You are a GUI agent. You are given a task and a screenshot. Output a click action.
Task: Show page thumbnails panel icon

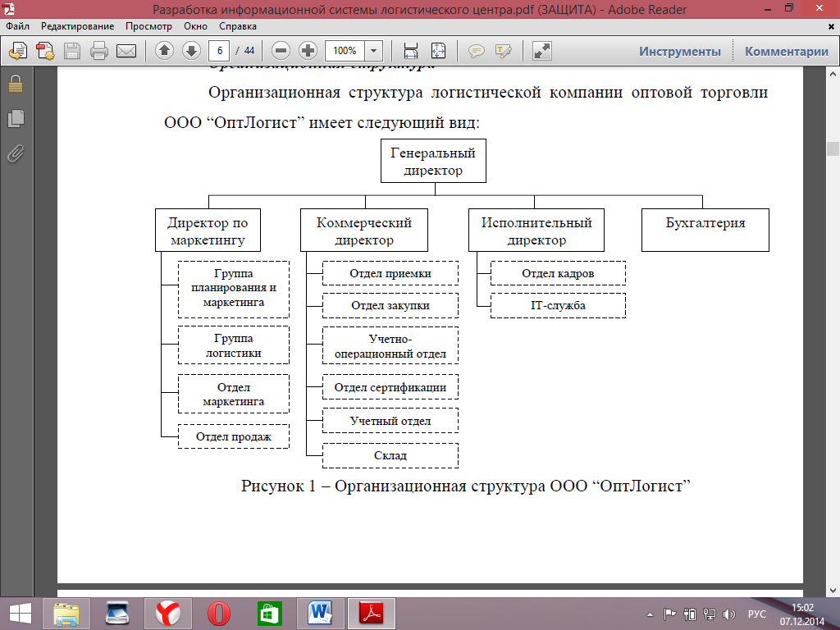point(16,118)
